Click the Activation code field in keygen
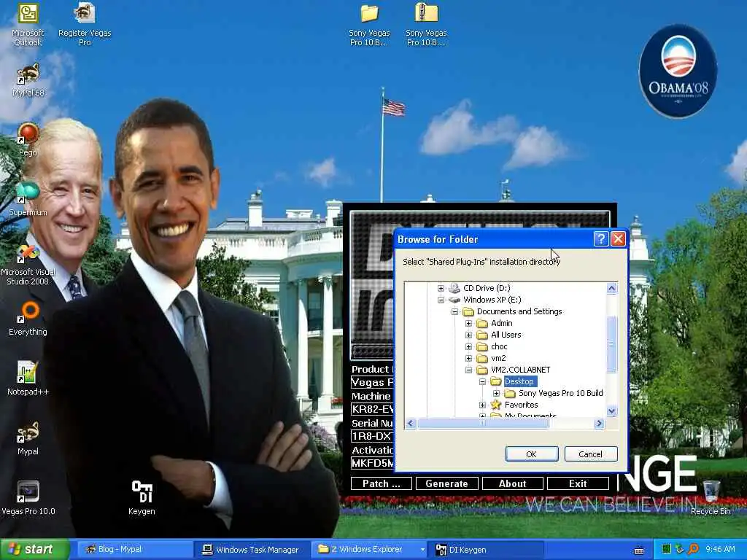The image size is (747, 560). pyautogui.click(x=372, y=463)
